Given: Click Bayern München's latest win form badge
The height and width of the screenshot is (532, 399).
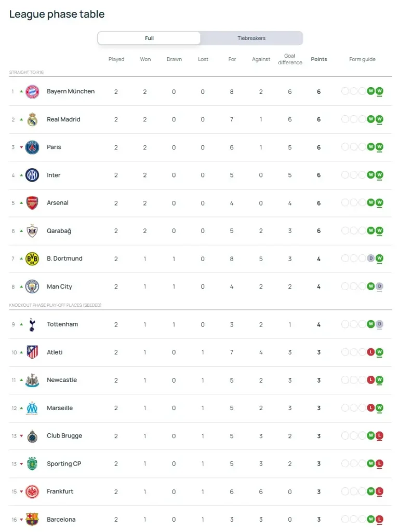Looking at the screenshot, I should click(x=379, y=92).
